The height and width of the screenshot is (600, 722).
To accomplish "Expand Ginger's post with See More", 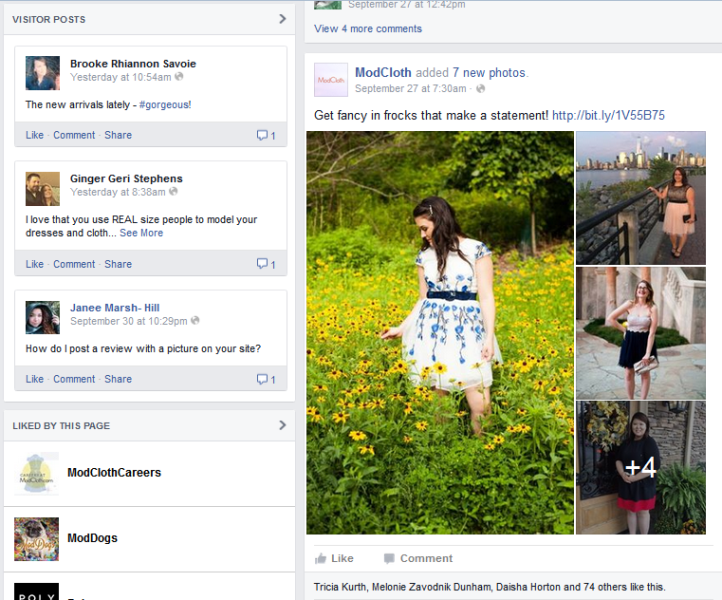I will tap(141, 233).
